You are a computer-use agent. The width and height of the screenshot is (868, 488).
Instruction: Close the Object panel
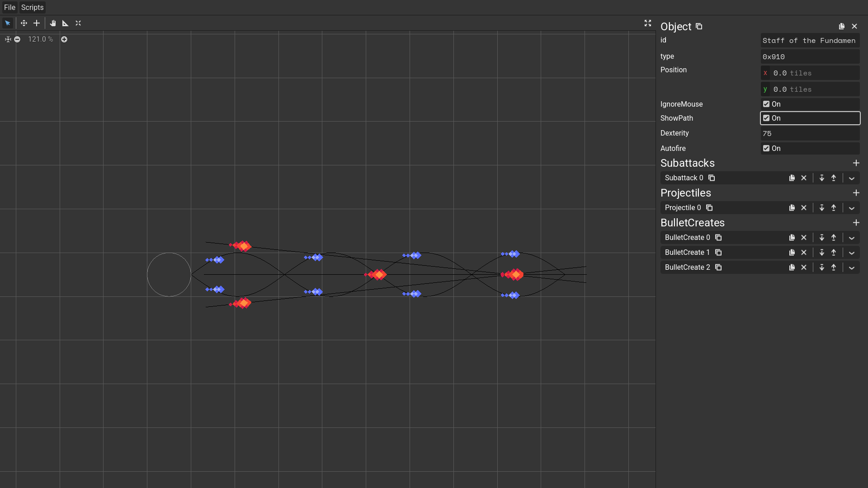(x=854, y=26)
